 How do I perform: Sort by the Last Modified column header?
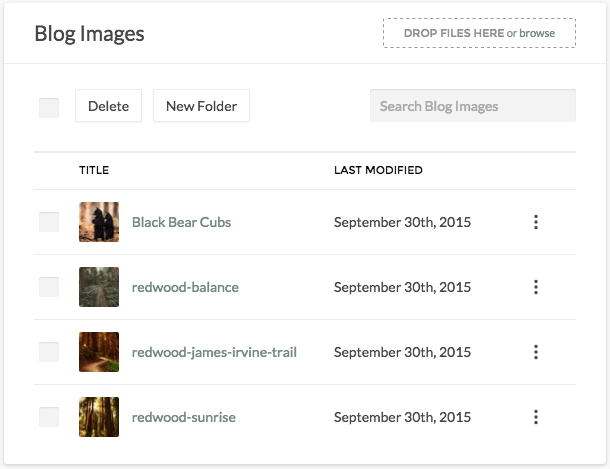coord(378,170)
